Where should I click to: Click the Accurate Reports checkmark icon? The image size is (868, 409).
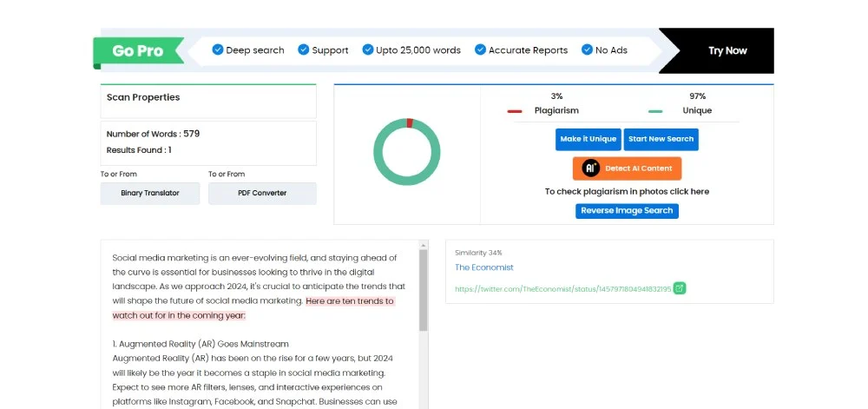(480, 49)
